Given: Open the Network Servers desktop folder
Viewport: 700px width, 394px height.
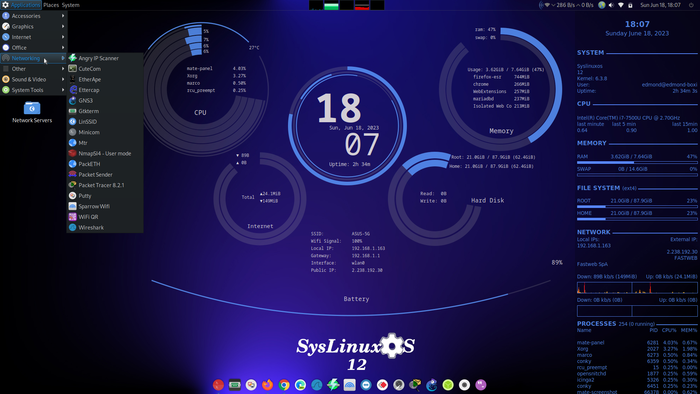Looking at the screenshot, I should click(32, 112).
